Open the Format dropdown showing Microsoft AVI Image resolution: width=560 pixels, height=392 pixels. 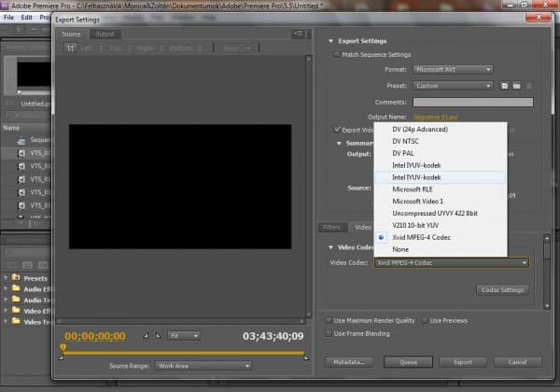[x=453, y=69]
